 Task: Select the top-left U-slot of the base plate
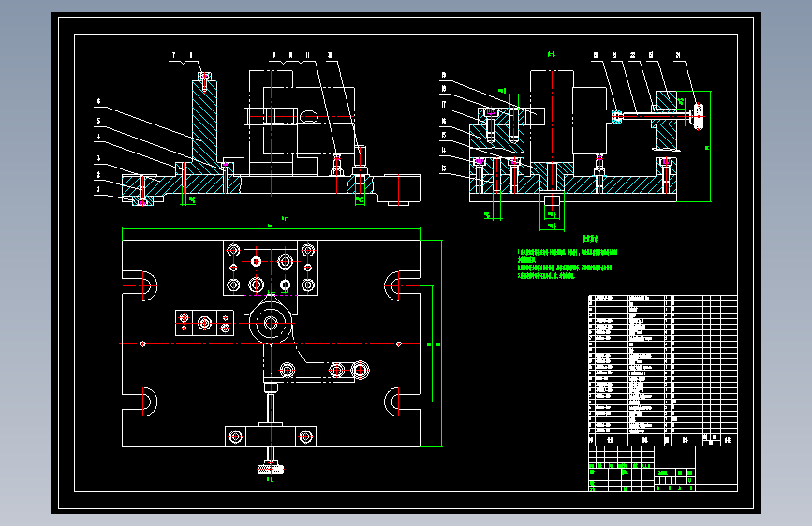140,285
